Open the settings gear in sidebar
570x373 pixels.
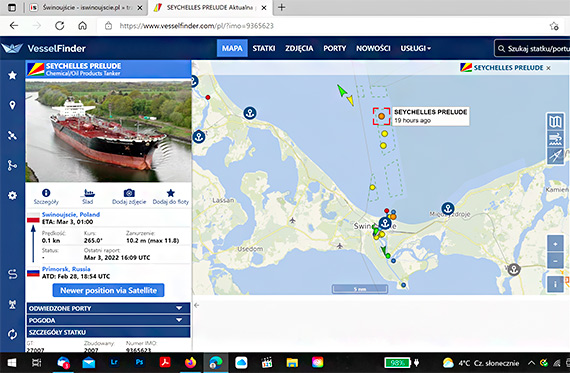click(x=12, y=196)
